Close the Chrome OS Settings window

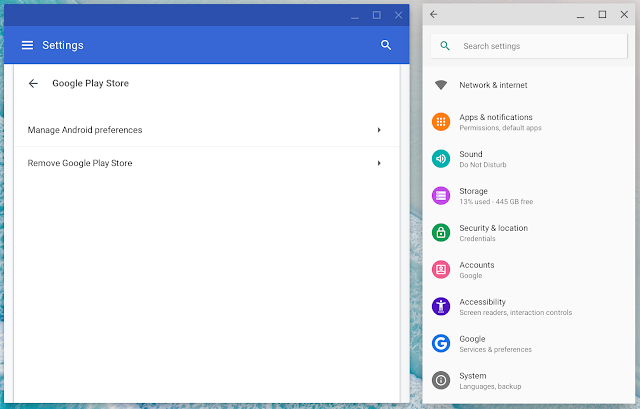click(x=398, y=16)
